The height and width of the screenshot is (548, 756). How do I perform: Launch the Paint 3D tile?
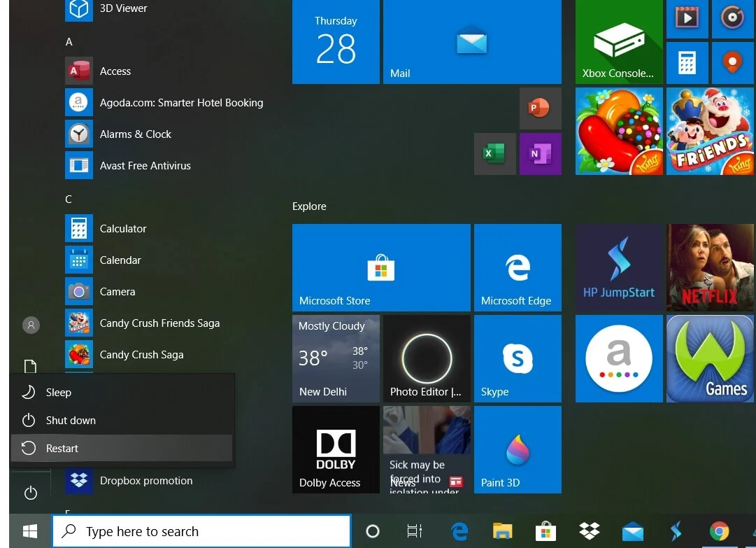click(518, 449)
